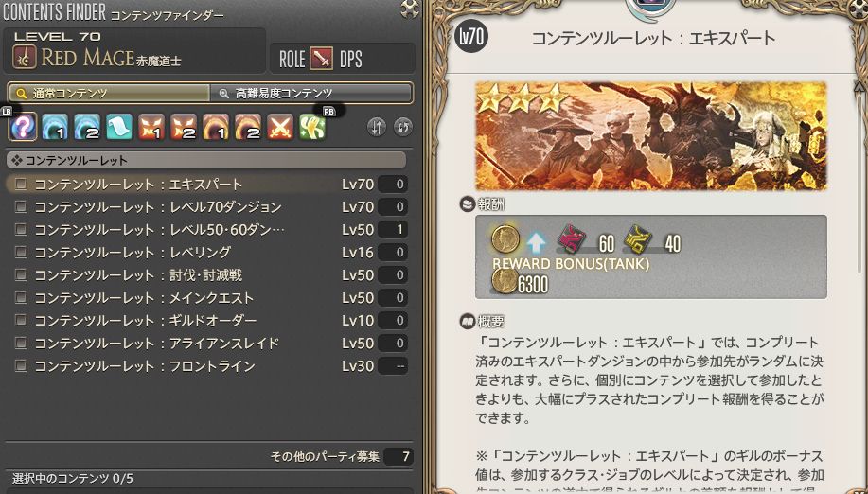The width and height of the screenshot is (868, 494).
Task: Click the sort order arrows icon
Action: tap(377, 127)
